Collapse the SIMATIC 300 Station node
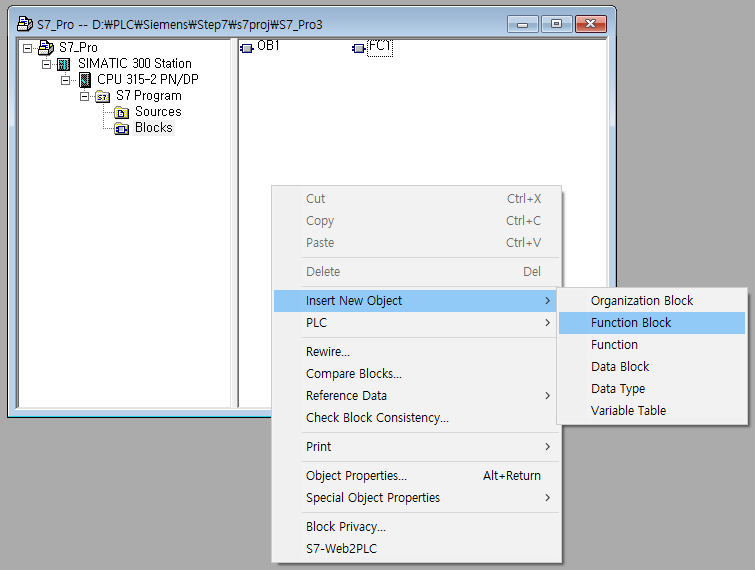755x570 pixels. click(x=46, y=64)
